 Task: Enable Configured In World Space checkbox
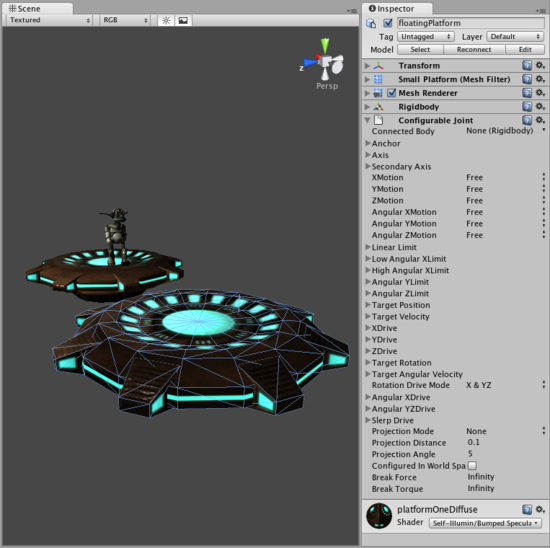(x=472, y=466)
